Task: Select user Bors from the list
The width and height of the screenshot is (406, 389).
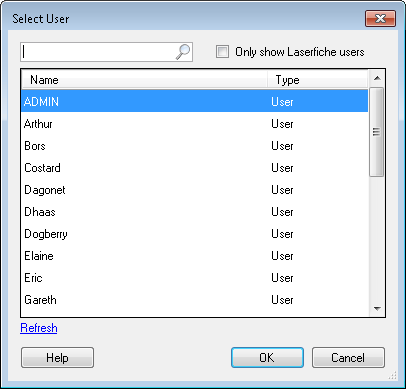Action: 195,146
